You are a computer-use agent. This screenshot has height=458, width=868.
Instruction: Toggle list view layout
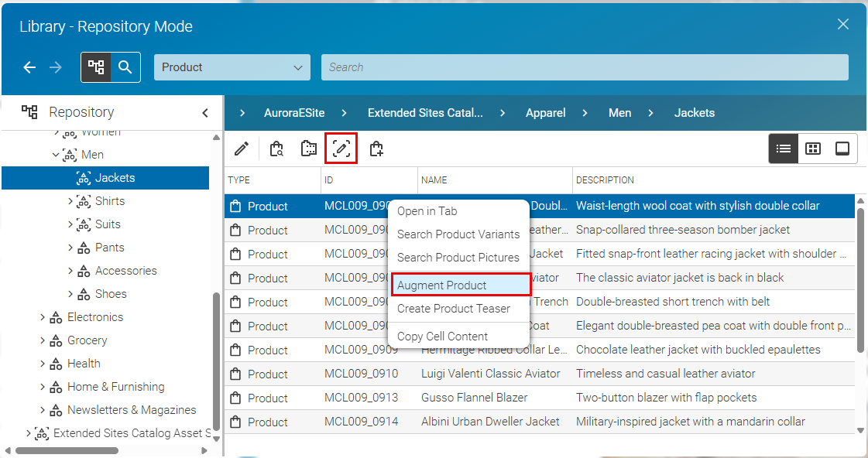point(784,149)
